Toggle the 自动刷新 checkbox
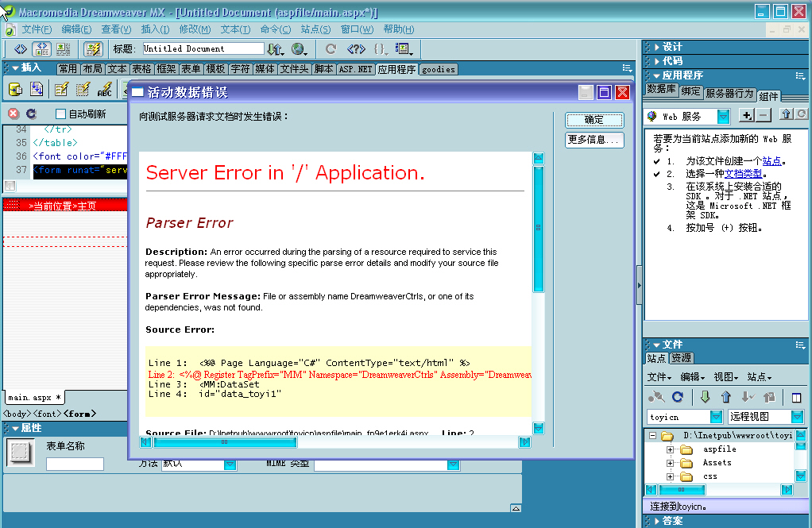The height and width of the screenshot is (528, 812). pyautogui.click(x=60, y=114)
